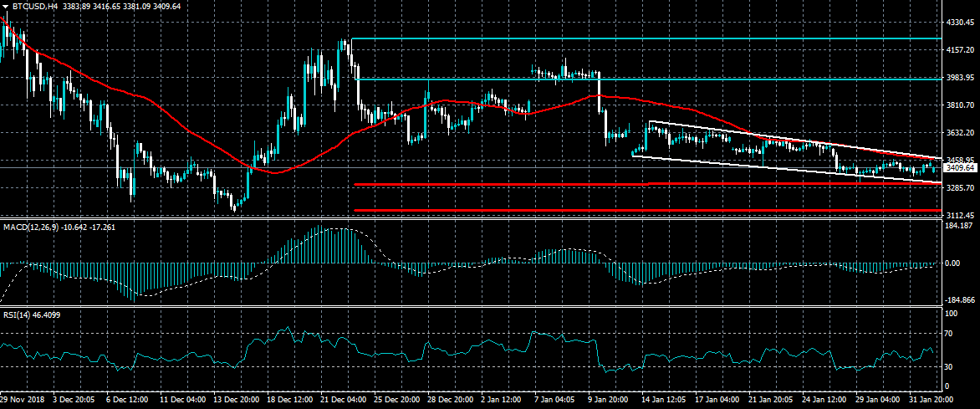Select the lower white channel trendline
Screen dimensions: 980x409
pyautogui.click(x=787, y=169)
